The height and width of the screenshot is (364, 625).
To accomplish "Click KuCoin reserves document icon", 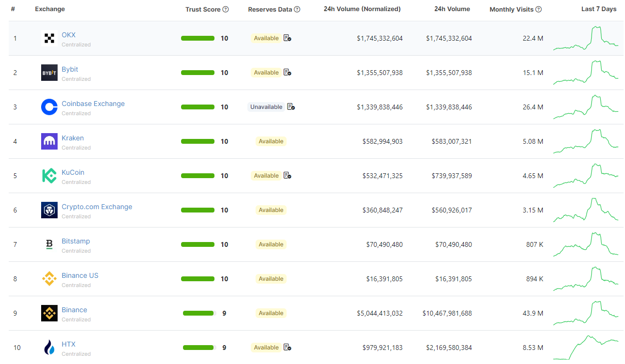I will pyautogui.click(x=288, y=175).
